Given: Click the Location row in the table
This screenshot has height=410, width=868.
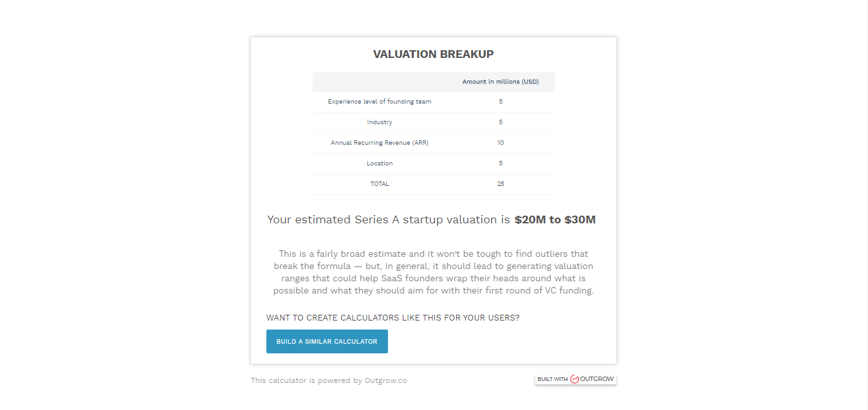Looking at the screenshot, I should click(380, 163).
